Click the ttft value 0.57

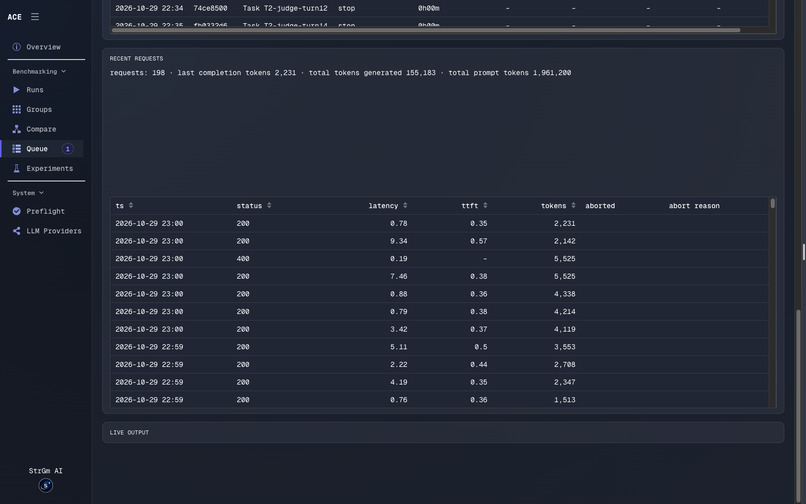479,241
